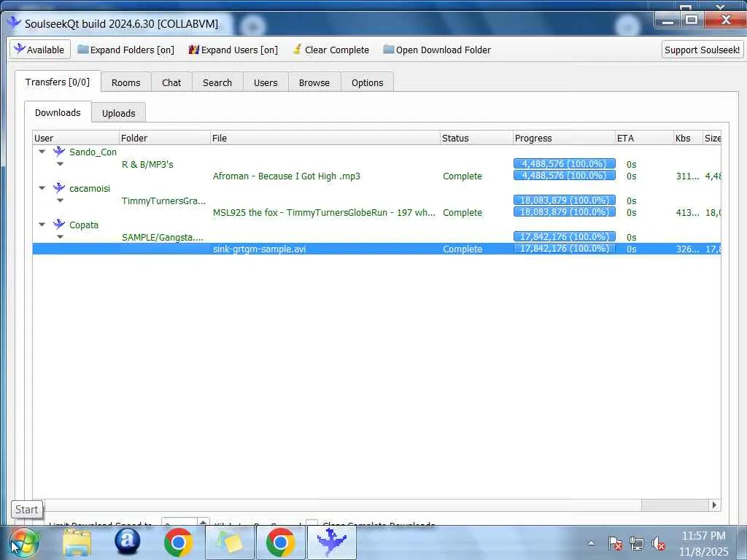Go to the Search tab
The image size is (747, 560).
217,82
